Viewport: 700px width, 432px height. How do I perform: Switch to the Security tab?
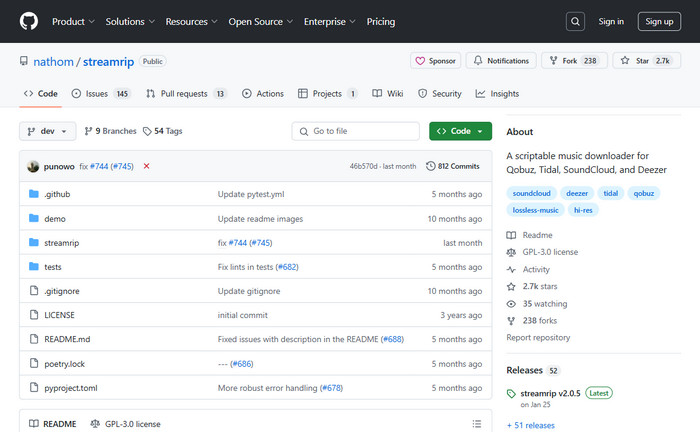[x=440, y=94]
